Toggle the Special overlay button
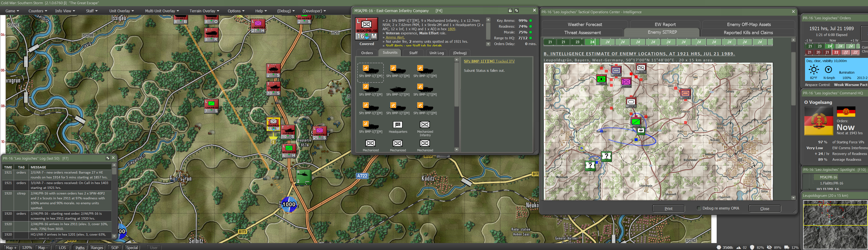This screenshot has width=868, height=250. pyautogui.click(x=132, y=247)
